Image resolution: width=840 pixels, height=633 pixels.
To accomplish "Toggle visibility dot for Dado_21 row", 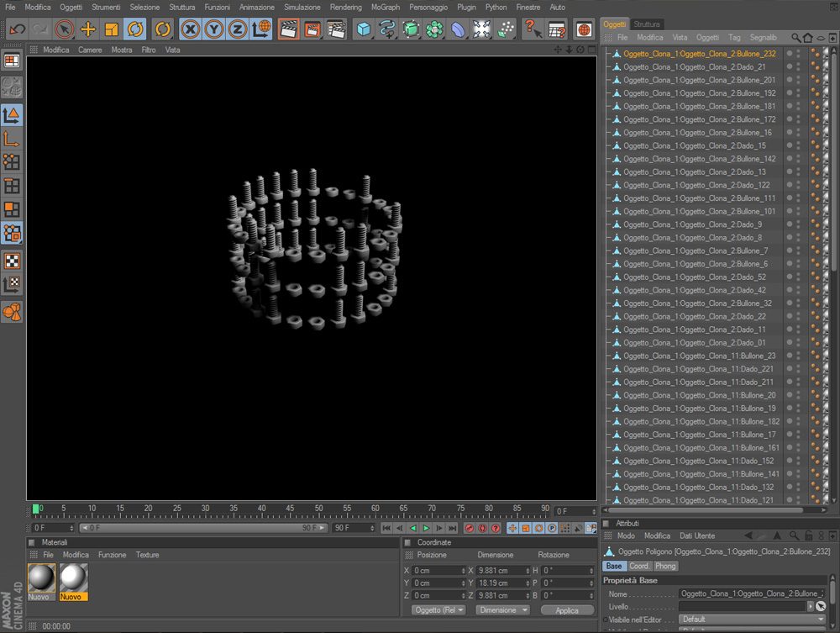I will (789, 66).
